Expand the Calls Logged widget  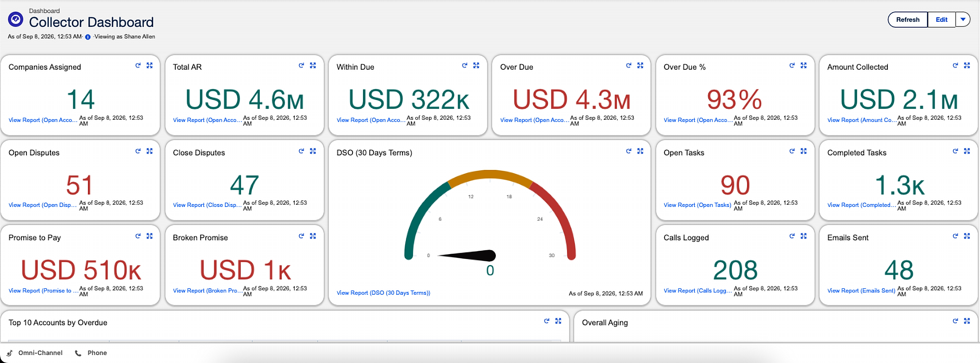coord(804,236)
